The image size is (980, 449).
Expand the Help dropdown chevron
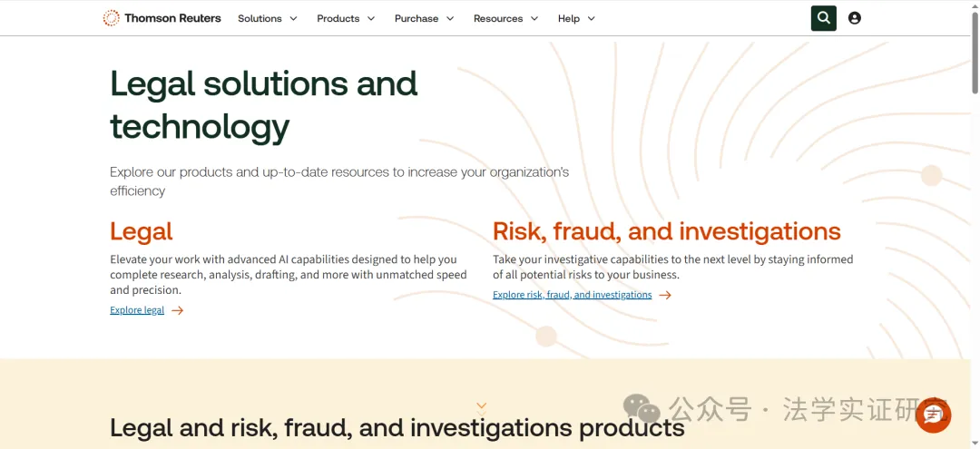pos(592,19)
